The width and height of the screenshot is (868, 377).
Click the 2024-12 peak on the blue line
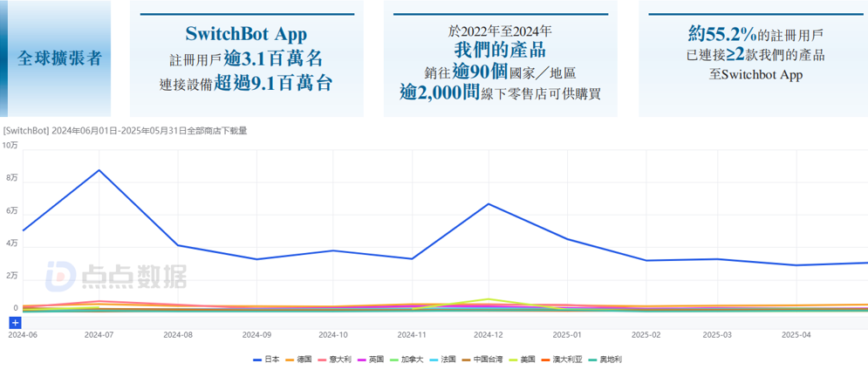(x=489, y=203)
